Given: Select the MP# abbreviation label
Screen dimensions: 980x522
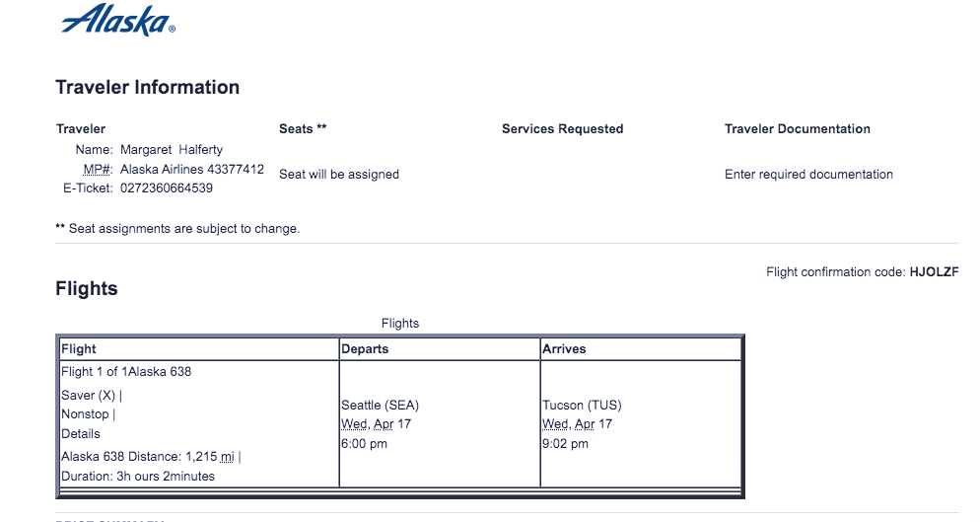Looking at the screenshot, I should point(98,170).
